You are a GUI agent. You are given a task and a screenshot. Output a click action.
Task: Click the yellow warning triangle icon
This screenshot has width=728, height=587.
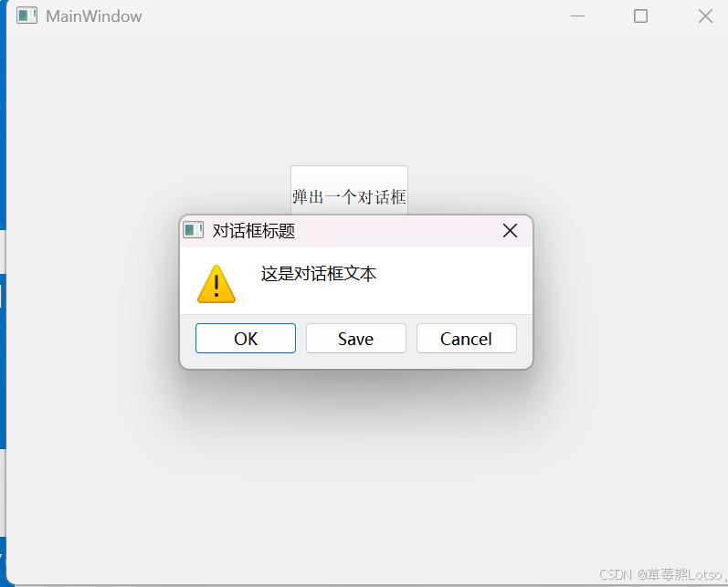(216, 284)
